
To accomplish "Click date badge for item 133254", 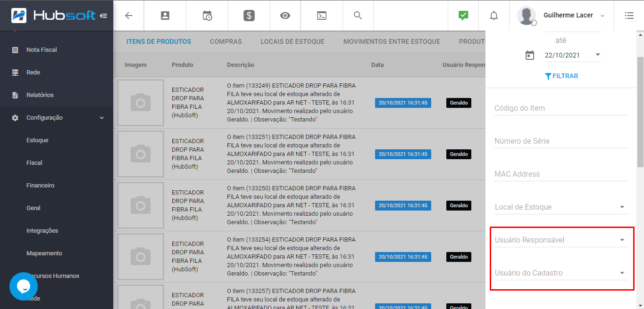I will click(403, 257).
